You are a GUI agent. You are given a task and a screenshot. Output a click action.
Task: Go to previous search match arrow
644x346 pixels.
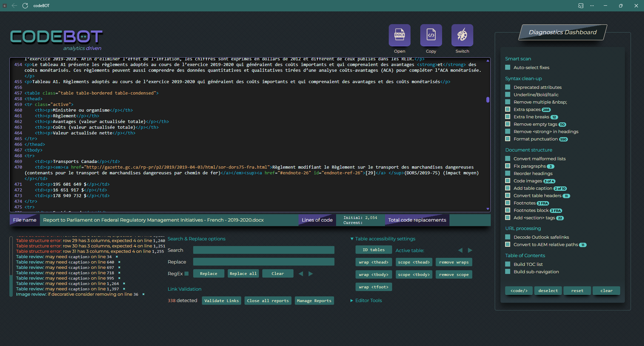[301, 274]
